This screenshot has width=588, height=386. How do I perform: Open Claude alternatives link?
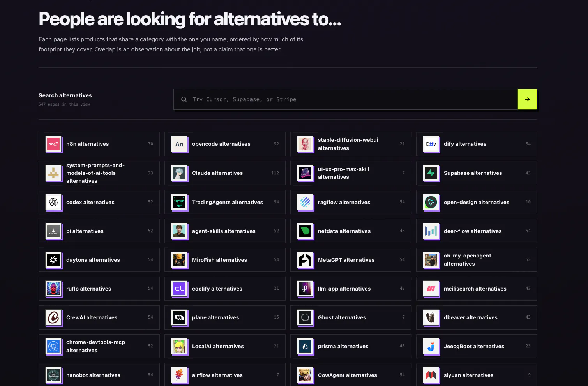(x=225, y=173)
